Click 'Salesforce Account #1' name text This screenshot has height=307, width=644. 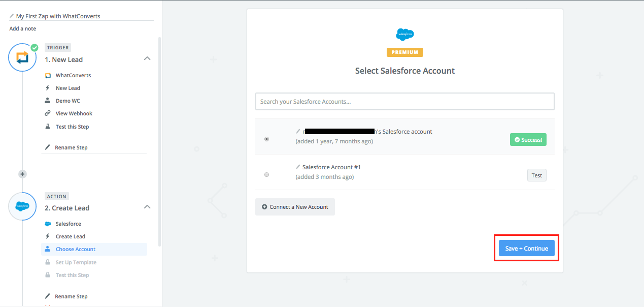point(332,167)
